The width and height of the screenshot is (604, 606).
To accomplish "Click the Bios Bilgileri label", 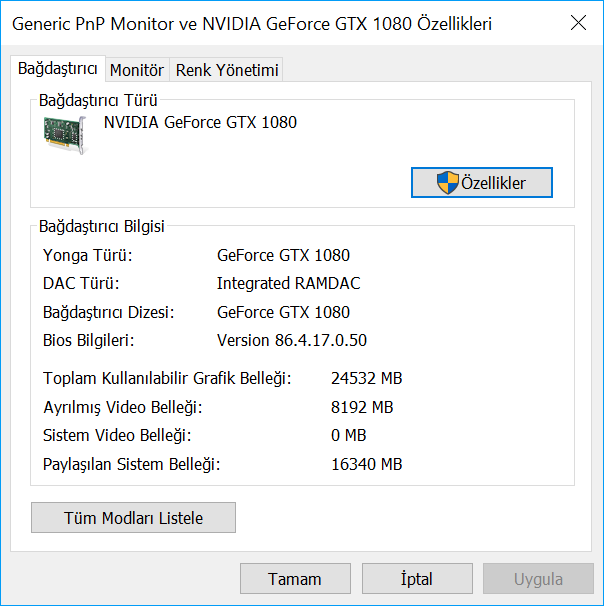I will point(88,340).
